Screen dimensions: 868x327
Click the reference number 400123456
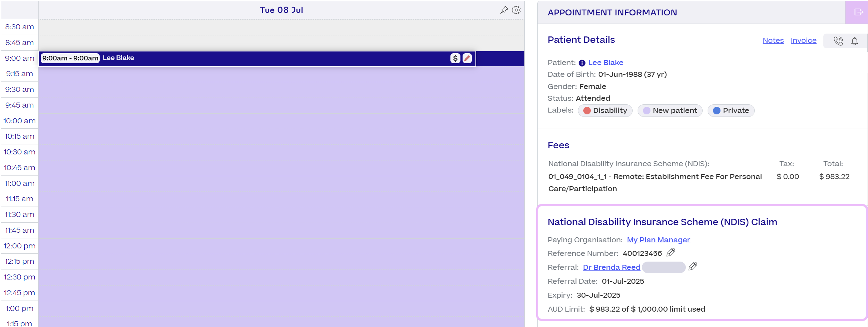642,253
